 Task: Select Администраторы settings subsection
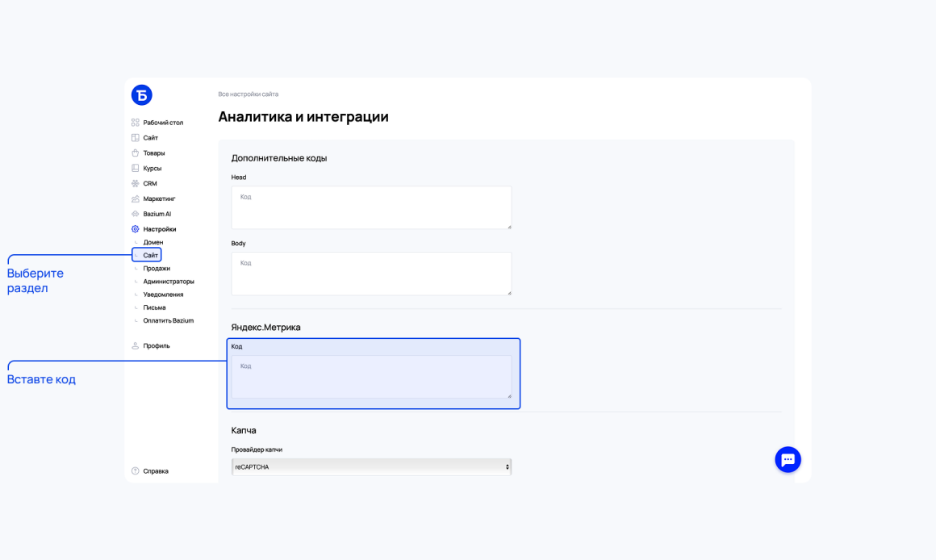point(169,282)
